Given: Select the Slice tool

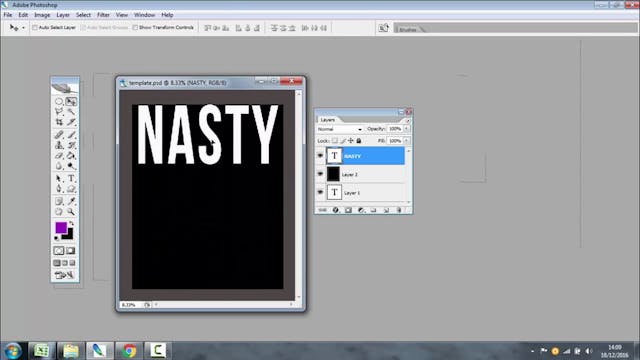Looking at the screenshot, I should click(71, 122).
